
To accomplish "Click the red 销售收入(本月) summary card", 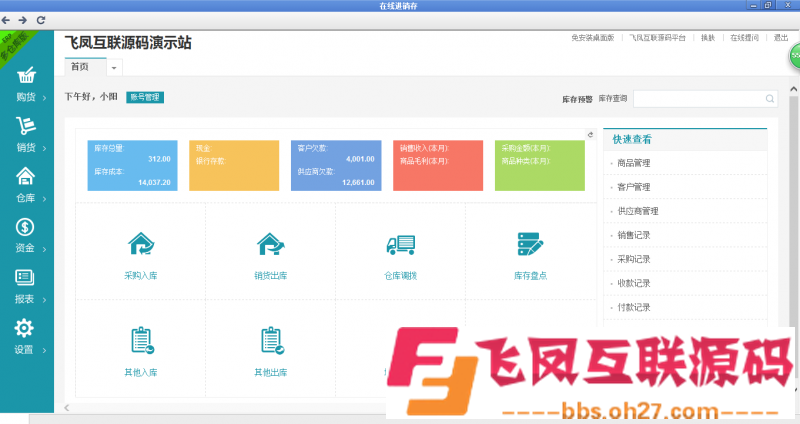I will 438,165.
